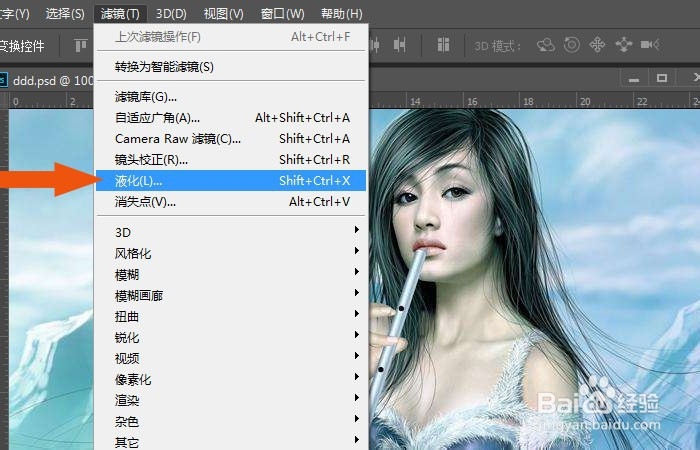Select the highlighted 液化(L)... item

tap(231, 181)
